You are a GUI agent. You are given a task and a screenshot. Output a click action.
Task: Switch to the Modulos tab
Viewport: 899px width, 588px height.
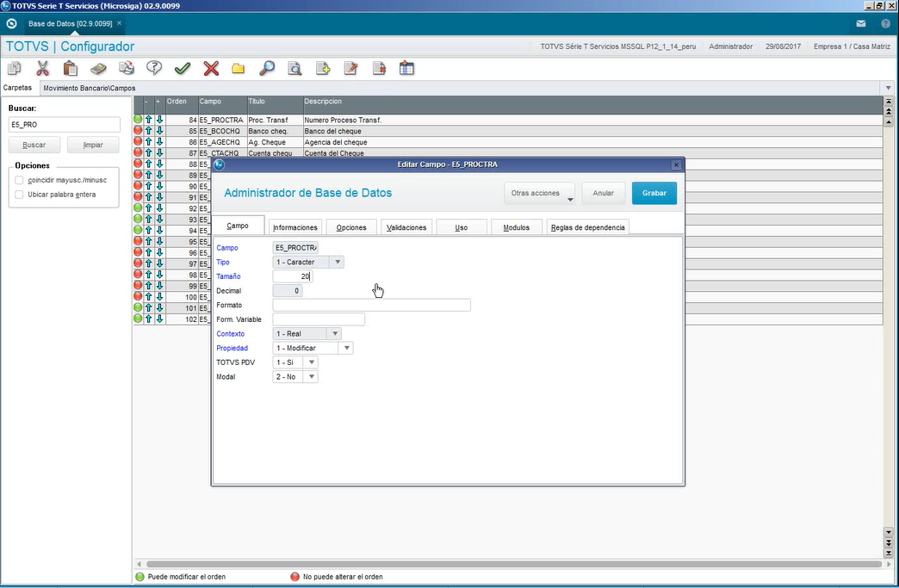pyautogui.click(x=517, y=227)
